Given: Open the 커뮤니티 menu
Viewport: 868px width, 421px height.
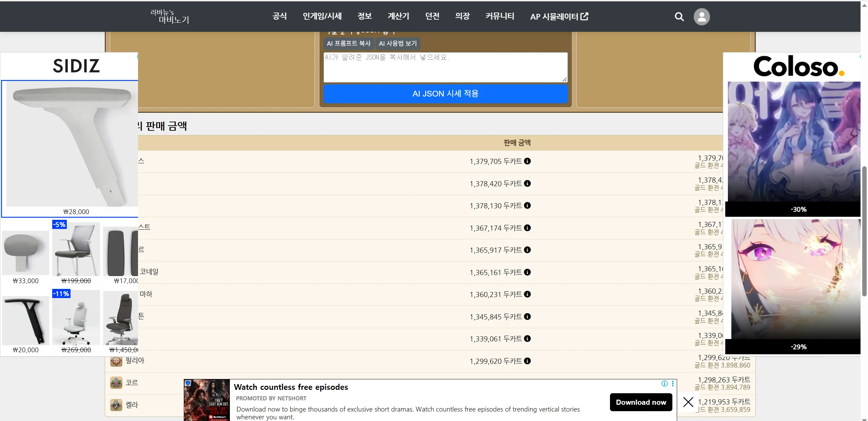Looking at the screenshot, I should pyautogui.click(x=500, y=16).
